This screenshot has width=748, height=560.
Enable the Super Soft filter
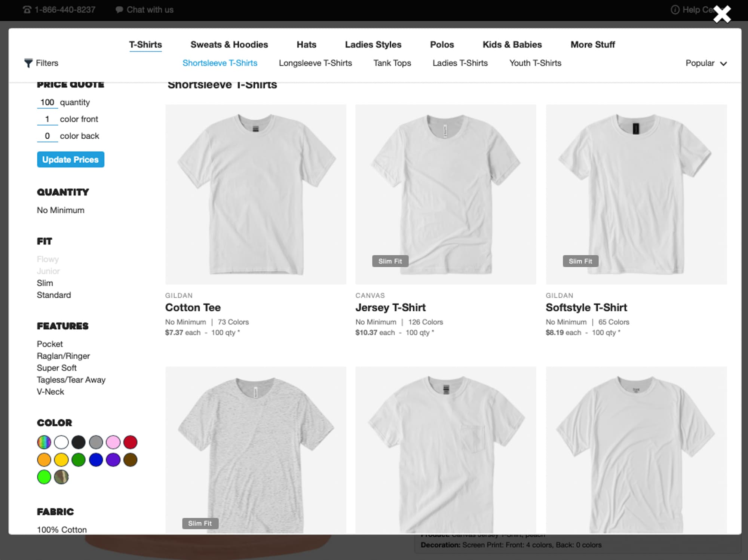(x=56, y=368)
